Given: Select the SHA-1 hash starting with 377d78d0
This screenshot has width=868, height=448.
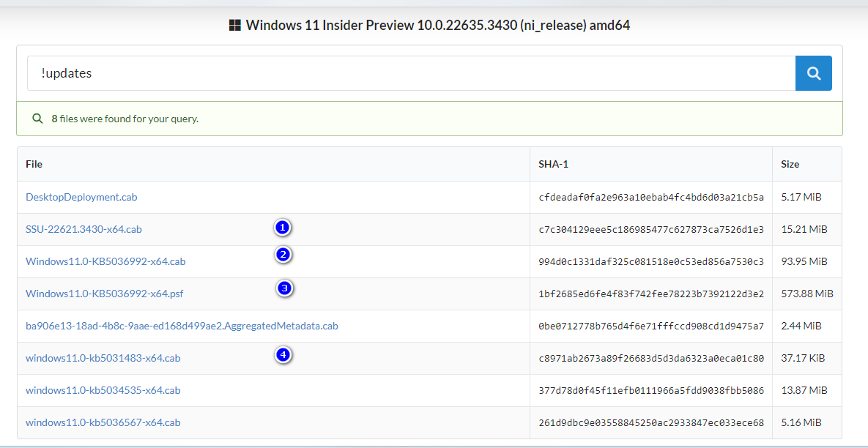Looking at the screenshot, I should pyautogui.click(x=651, y=390).
